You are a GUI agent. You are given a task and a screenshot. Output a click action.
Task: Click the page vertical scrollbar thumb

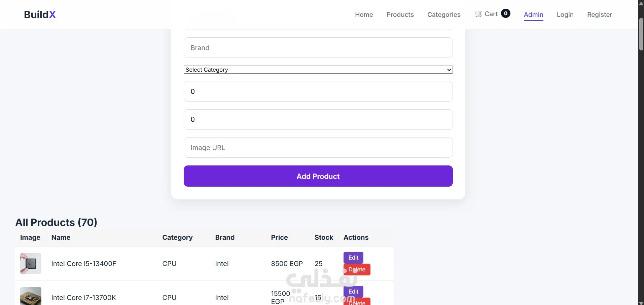pos(641,34)
